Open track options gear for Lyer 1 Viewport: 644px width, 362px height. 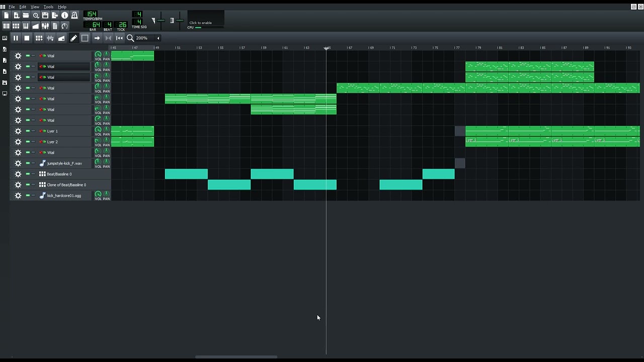(x=18, y=131)
